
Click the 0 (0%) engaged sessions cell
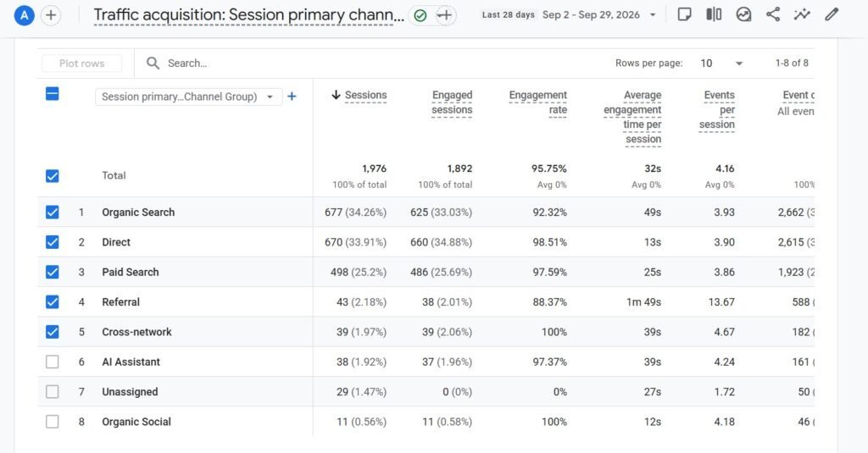click(457, 391)
